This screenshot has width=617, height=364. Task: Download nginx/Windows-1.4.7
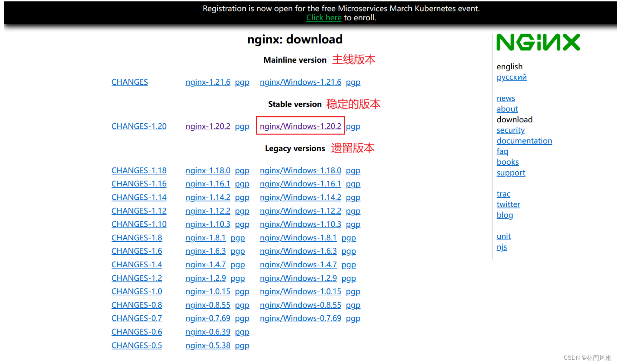pos(298,265)
